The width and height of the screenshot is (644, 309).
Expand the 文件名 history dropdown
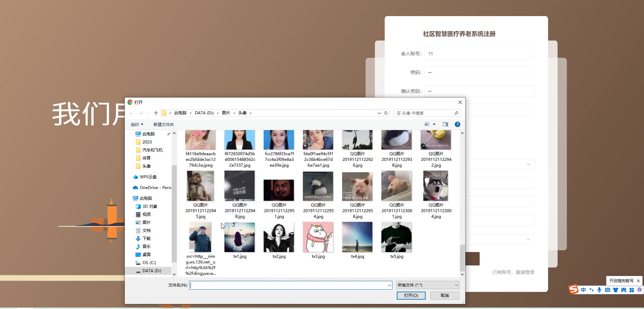pyautogui.click(x=389, y=285)
